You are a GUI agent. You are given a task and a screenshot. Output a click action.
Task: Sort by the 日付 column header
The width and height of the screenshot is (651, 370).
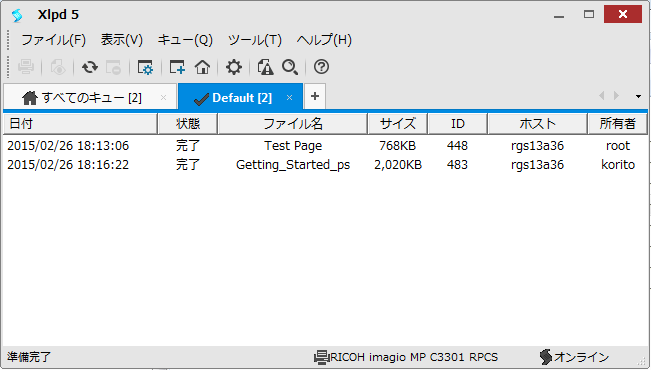tap(80, 124)
